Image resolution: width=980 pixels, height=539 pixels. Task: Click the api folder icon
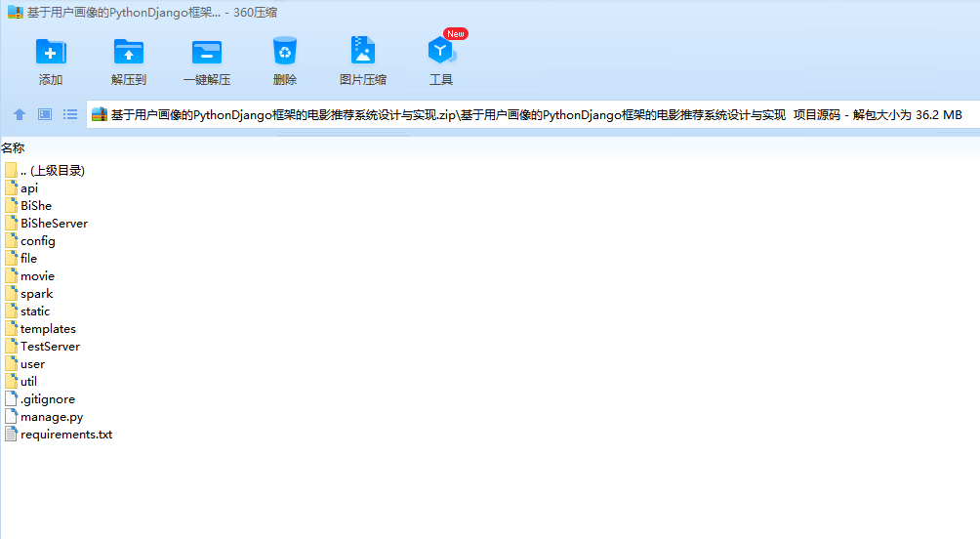click(11, 187)
